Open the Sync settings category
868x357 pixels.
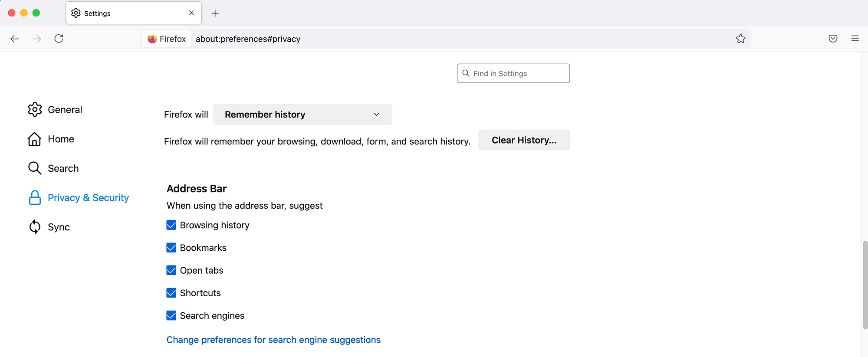49,227
